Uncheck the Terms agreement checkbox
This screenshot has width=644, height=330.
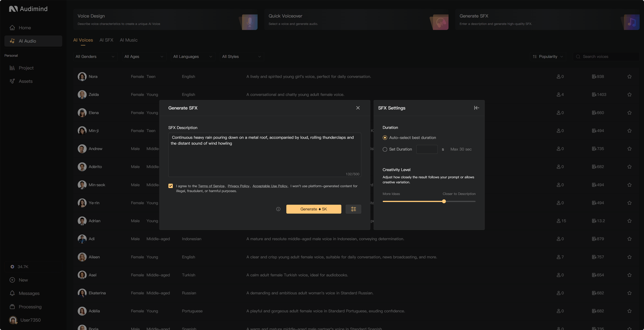click(170, 186)
